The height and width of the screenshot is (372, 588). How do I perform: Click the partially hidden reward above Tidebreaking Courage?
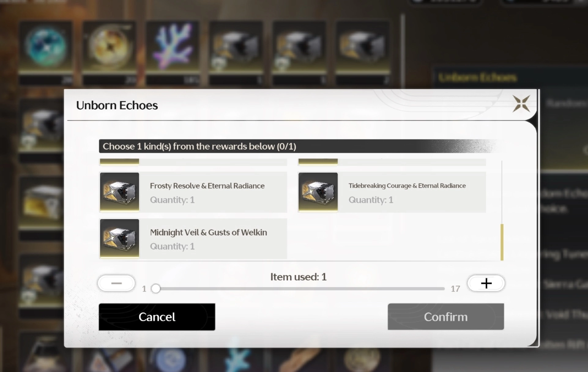click(392, 162)
